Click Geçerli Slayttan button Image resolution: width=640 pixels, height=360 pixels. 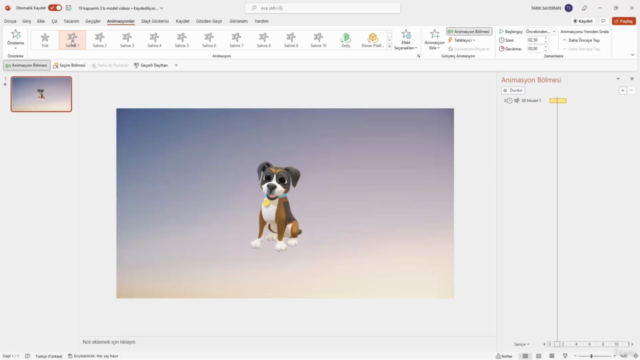coord(151,65)
